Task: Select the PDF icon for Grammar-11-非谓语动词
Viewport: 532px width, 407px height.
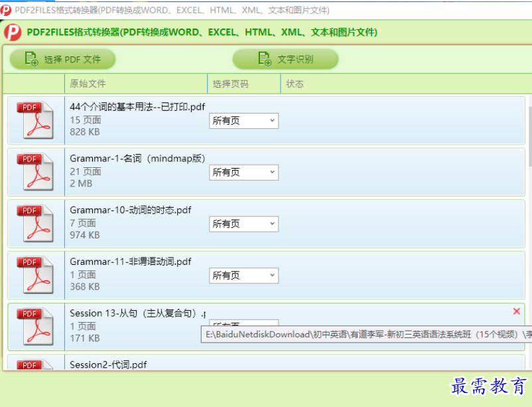Action: click(x=35, y=275)
